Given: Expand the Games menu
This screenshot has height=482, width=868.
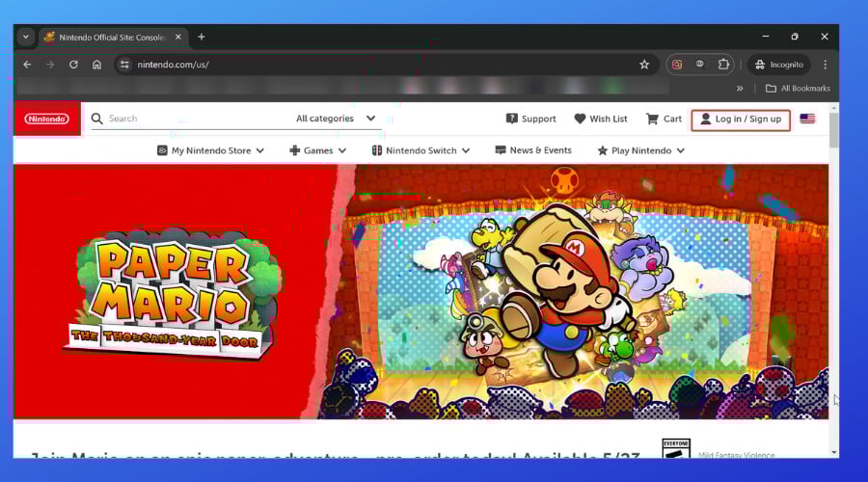Looking at the screenshot, I should click(x=317, y=150).
